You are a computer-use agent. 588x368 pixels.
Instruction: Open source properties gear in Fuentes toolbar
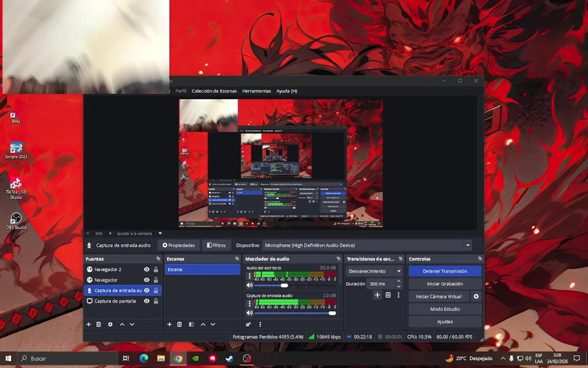110,325
